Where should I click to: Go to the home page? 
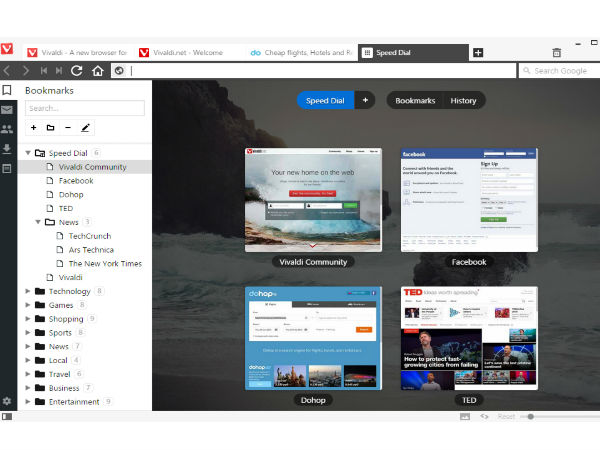pos(98,71)
